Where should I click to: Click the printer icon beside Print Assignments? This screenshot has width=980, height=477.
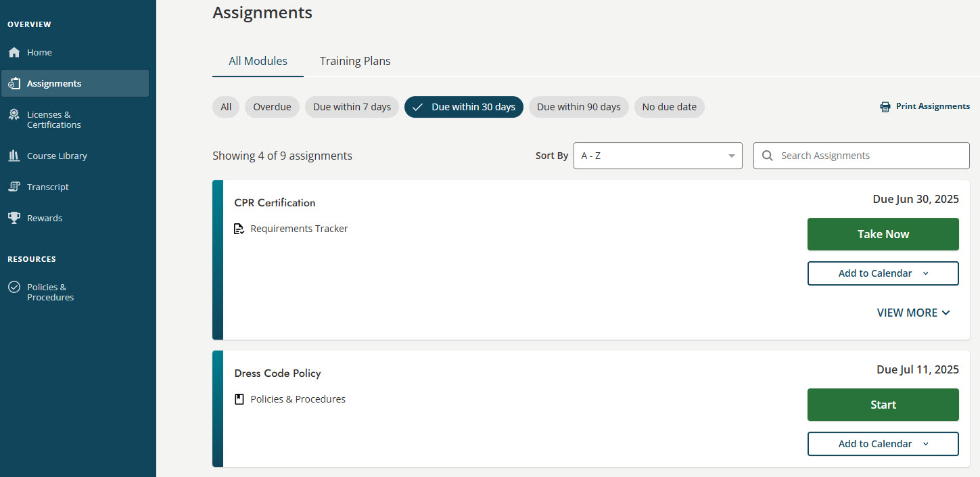[x=884, y=106]
